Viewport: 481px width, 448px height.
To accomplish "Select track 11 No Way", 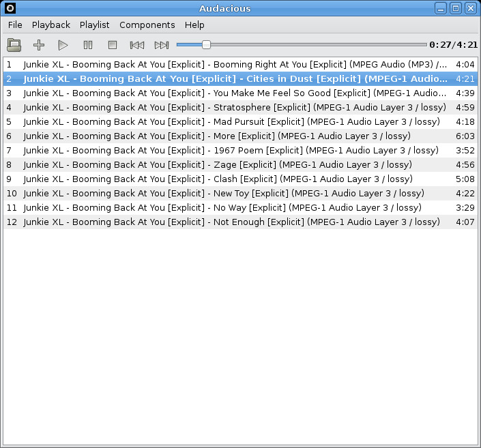I will point(240,207).
